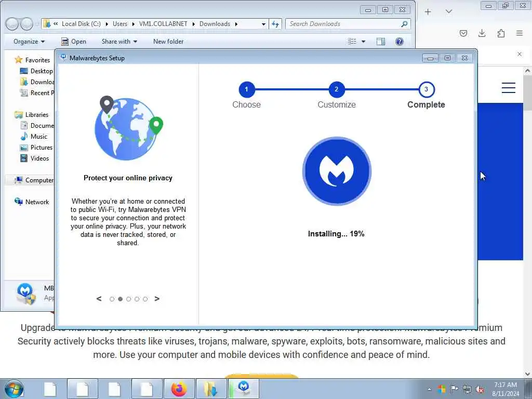Image resolution: width=532 pixels, height=399 pixels.
Task: Select Pictures library
Action: click(36, 147)
